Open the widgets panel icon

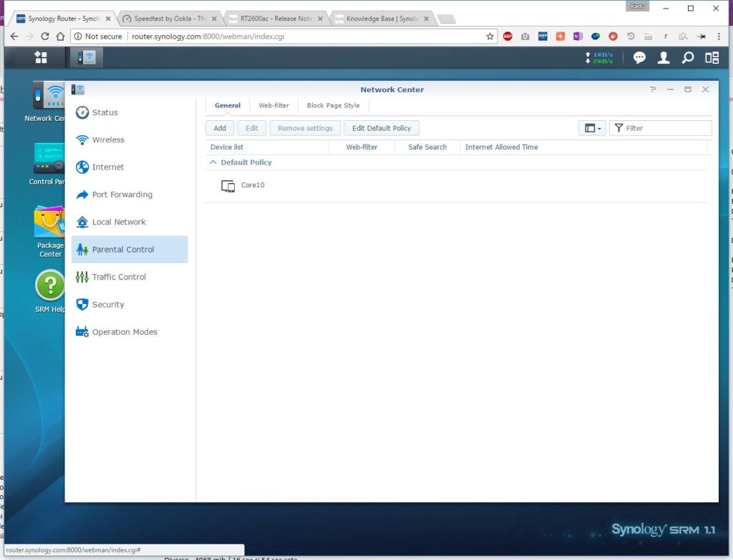711,58
